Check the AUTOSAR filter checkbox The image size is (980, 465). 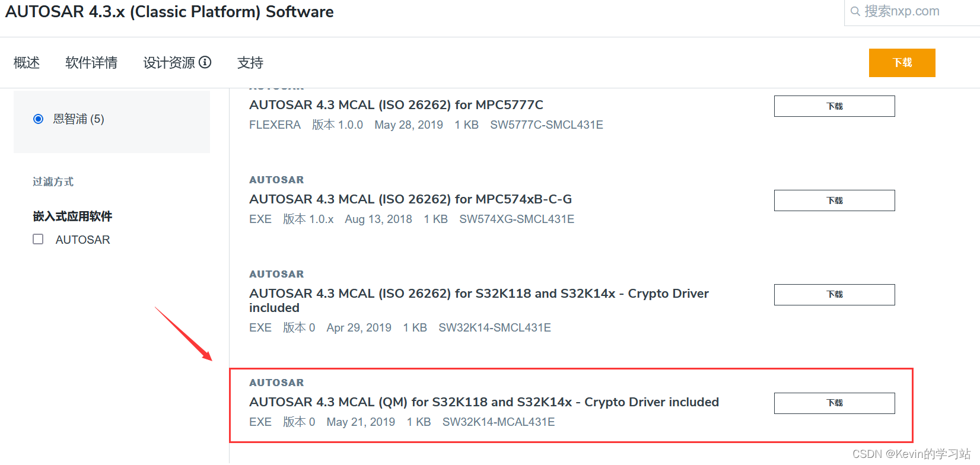pos(39,239)
